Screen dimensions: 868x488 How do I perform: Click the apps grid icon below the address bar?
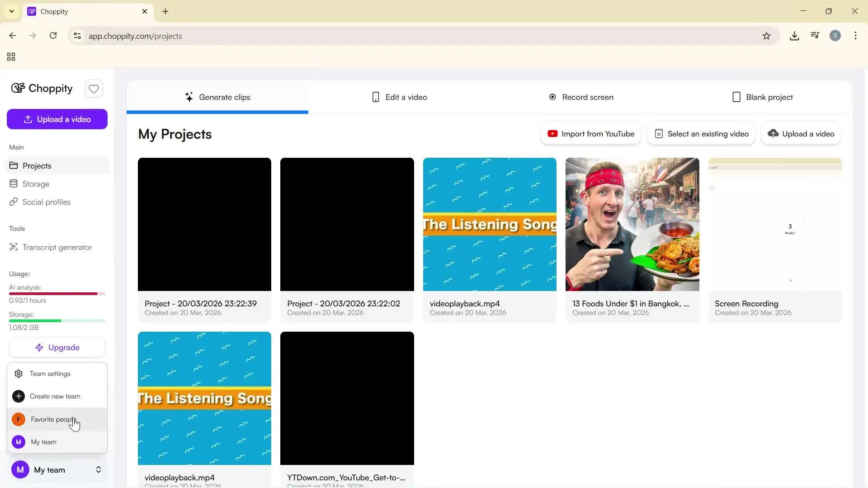point(10,57)
